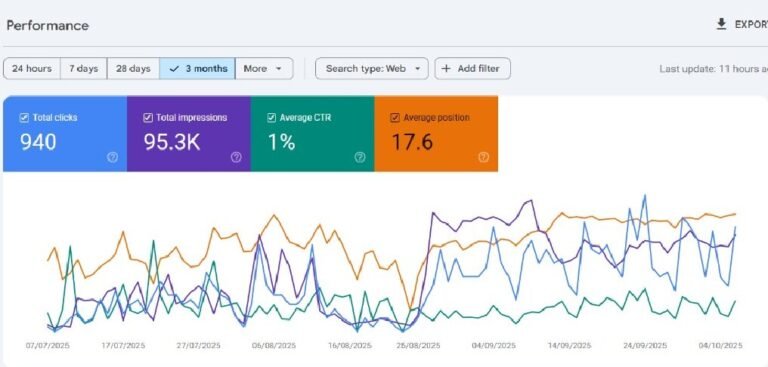Click the Export download icon
768x367 pixels.
(721, 24)
